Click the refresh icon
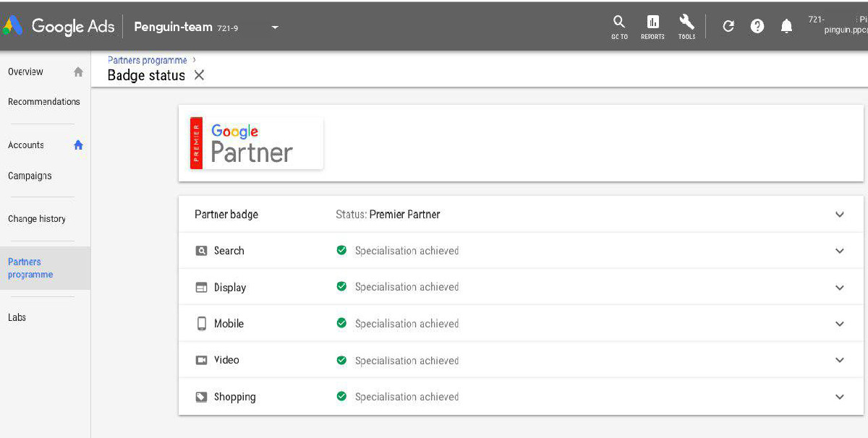This screenshot has width=868, height=438. pos(728,27)
